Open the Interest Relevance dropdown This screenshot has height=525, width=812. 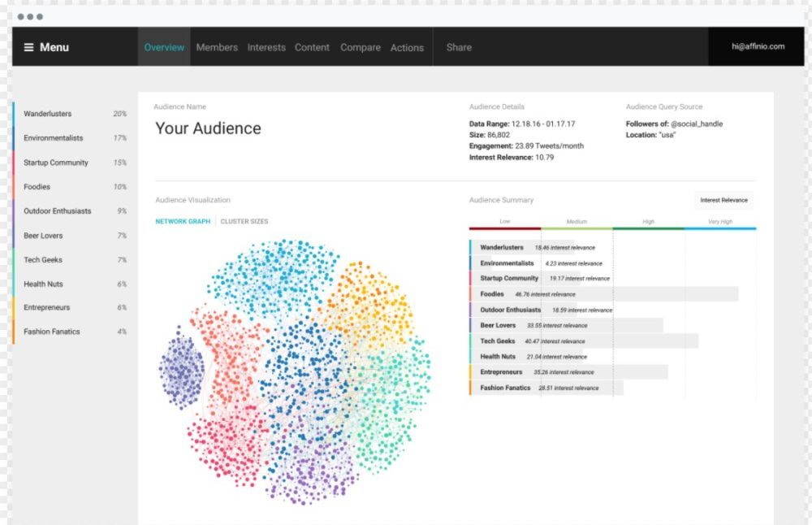(x=723, y=200)
